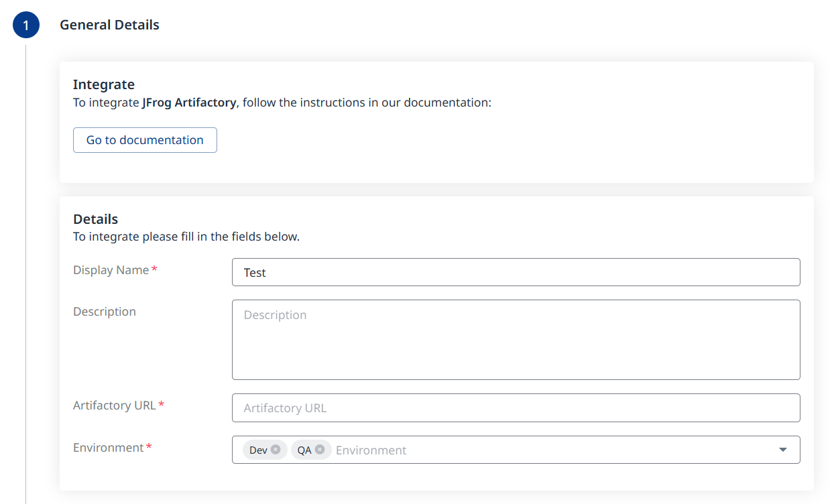
Task: Click the Display Name field containing Test
Action: point(516,272)
